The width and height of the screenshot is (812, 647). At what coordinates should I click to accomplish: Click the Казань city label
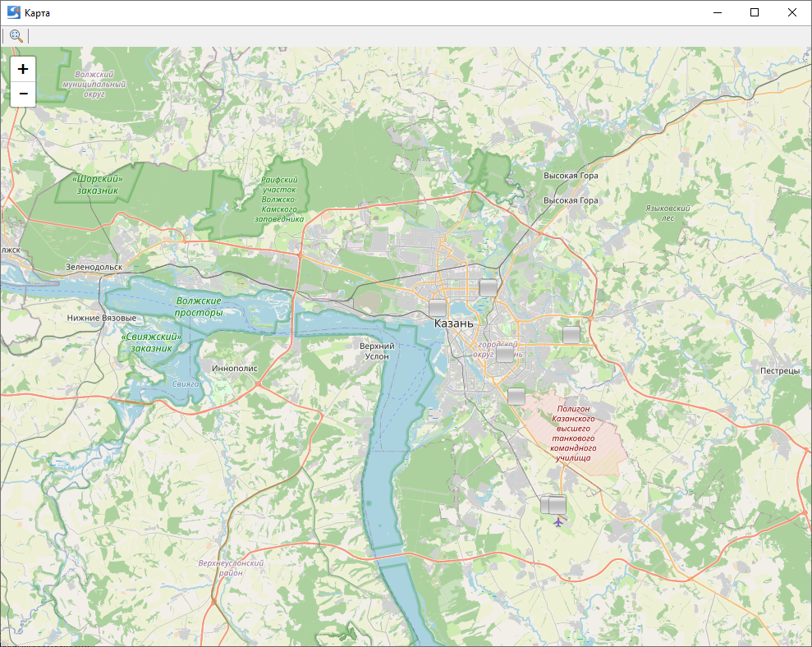[454, 323]
